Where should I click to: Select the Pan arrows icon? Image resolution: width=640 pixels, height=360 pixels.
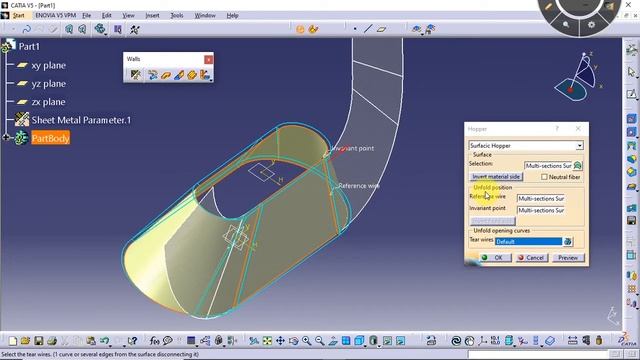tap(280, 340)
